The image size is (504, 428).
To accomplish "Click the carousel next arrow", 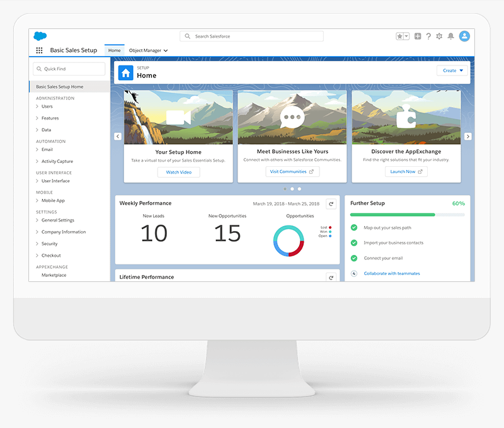I will tap(468, 137).
